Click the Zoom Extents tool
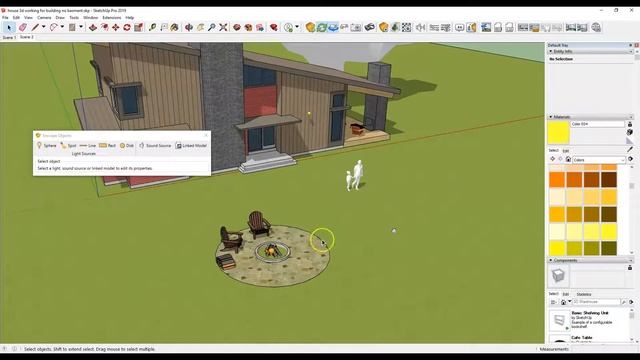The height and width of the screenshot is (360, 640). coord(223,27)
